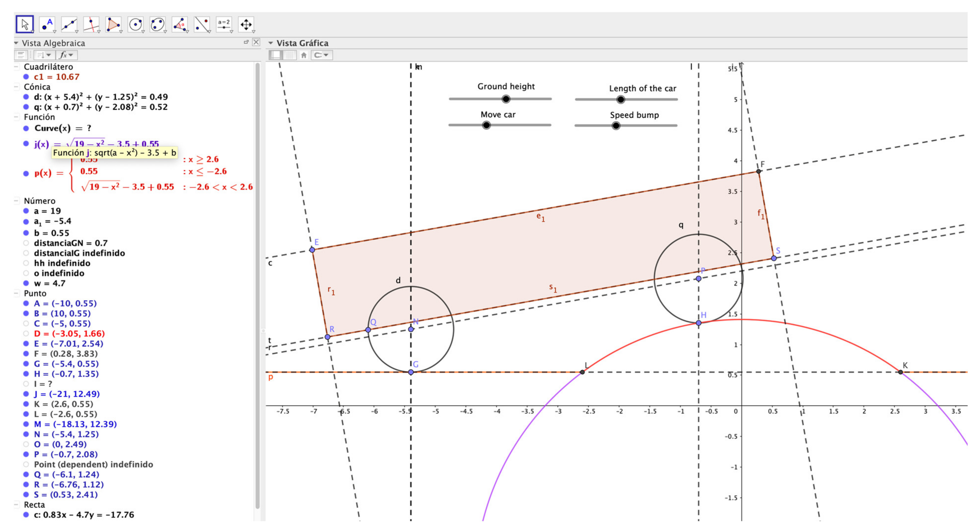Screen dimensions: 980x532
Task: Collapse the Vista Algebraica panel triangle
Action: [x=16, y=43]
